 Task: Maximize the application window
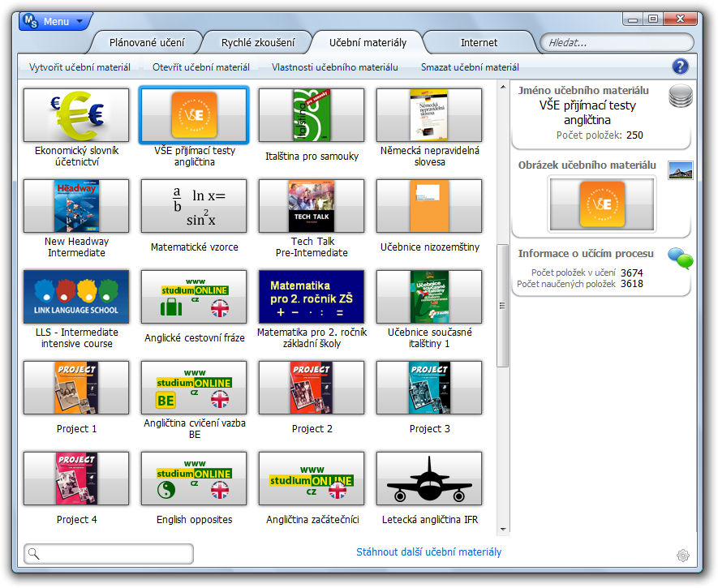point(653,19)
